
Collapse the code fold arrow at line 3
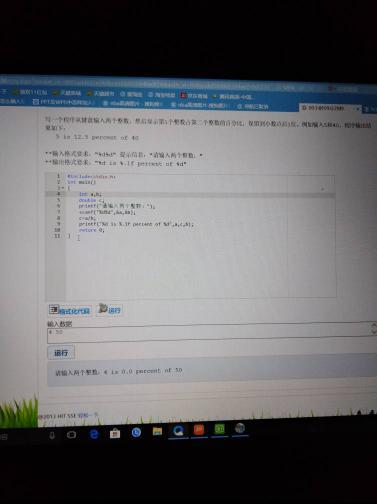tap(63, 188)
